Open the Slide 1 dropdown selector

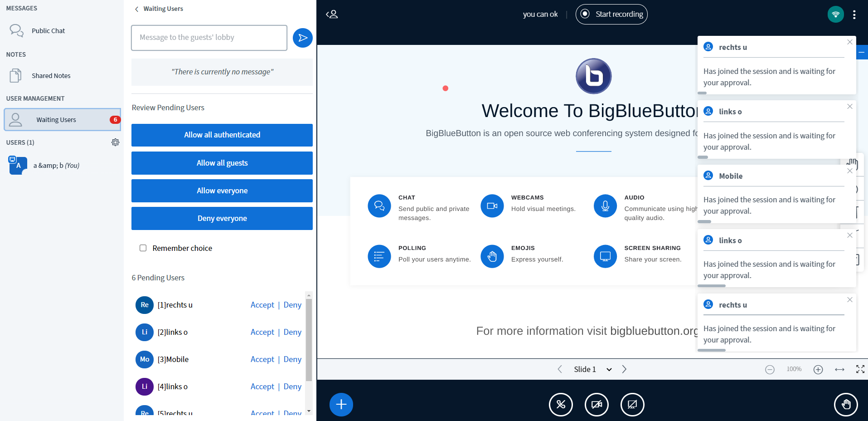click(593, 369)
